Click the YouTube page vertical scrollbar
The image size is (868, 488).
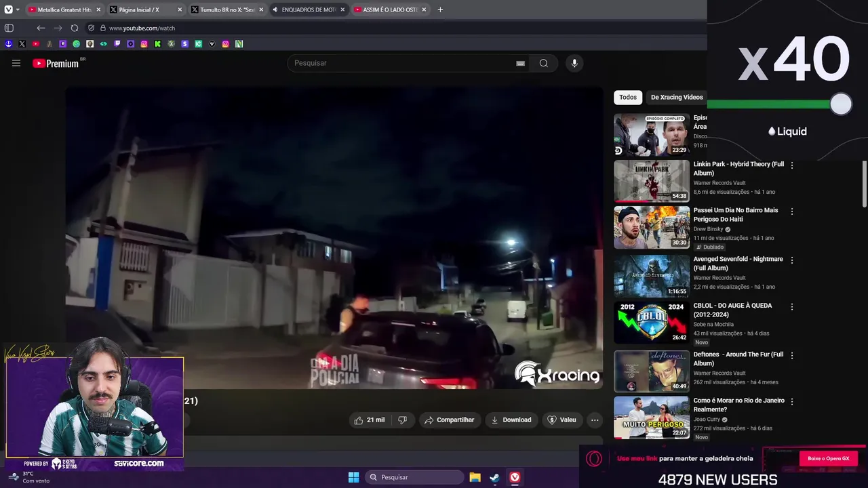coord(864,184)
